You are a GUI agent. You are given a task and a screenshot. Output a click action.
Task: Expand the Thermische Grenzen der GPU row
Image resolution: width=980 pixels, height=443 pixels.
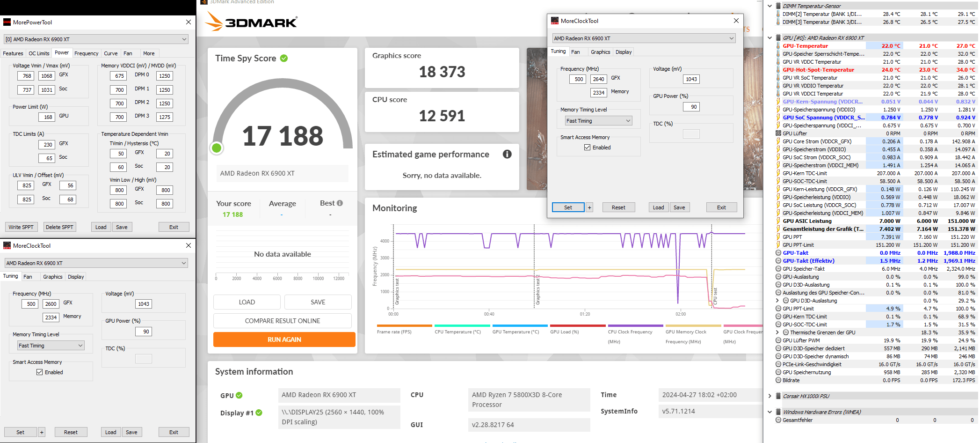(777, 332)
